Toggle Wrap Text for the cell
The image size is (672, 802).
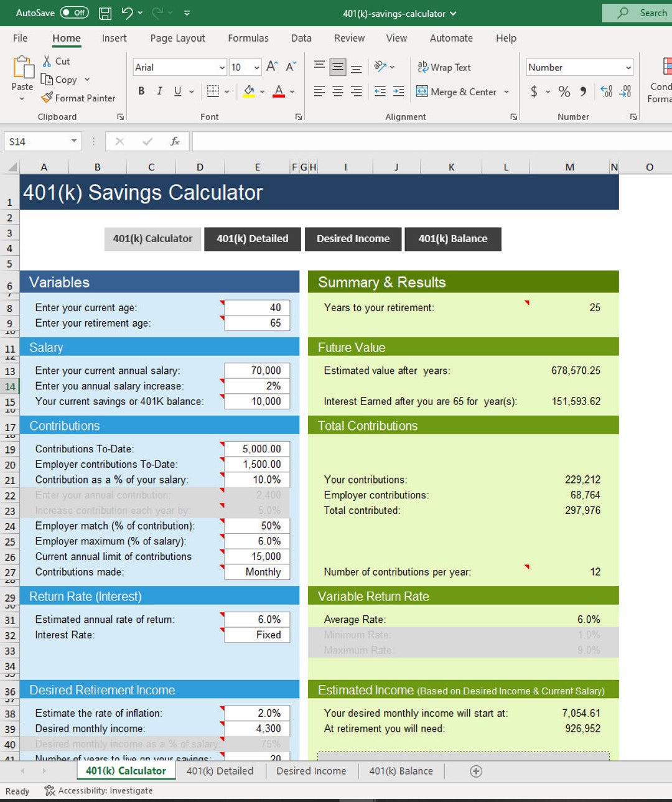coord(444,67)
